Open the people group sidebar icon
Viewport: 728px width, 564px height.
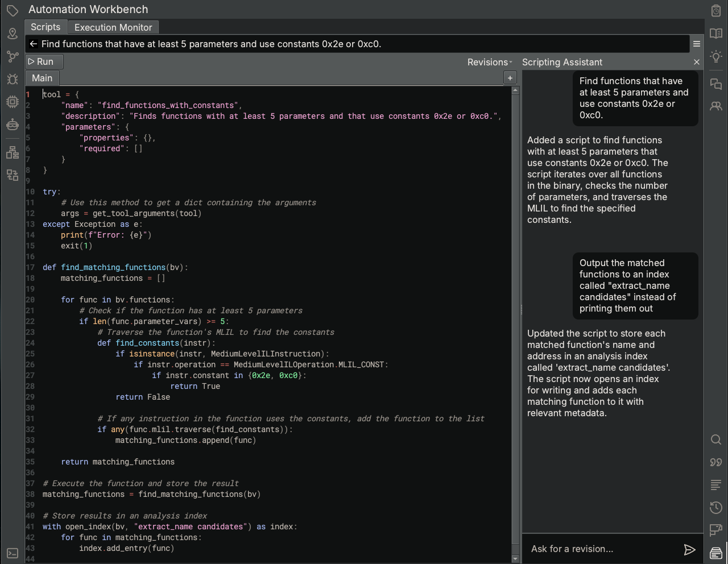point(716,106)
